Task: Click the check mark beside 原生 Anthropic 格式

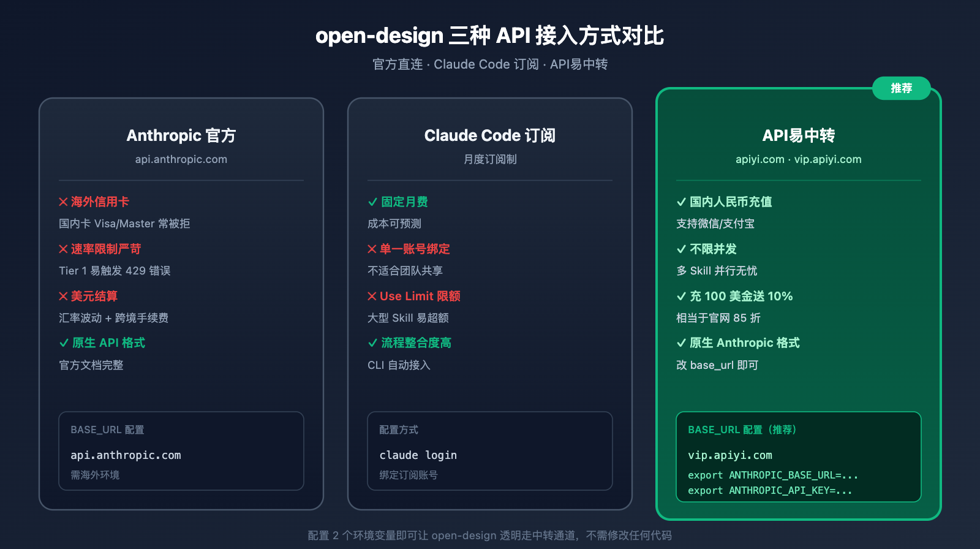Action: [x=681, y=343]
